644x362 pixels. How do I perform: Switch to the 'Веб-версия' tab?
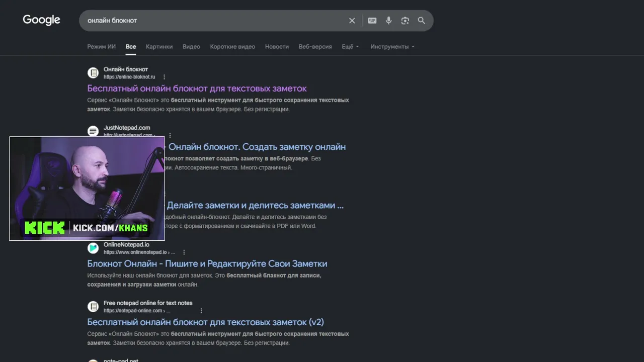315,47
